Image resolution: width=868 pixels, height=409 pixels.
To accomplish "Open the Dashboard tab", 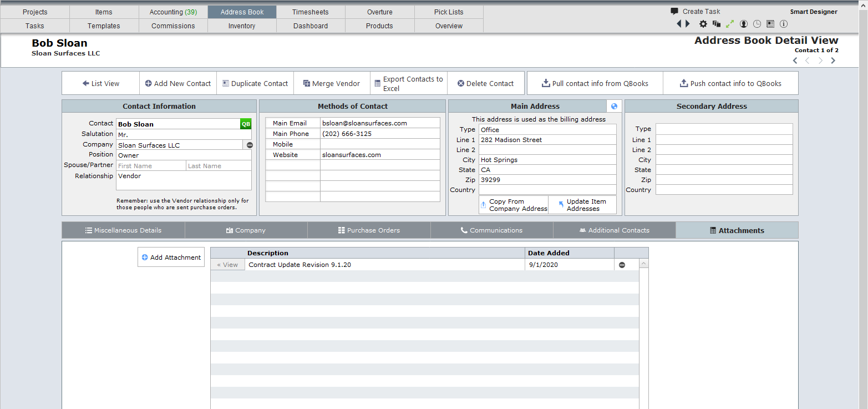I will point(311,26).
